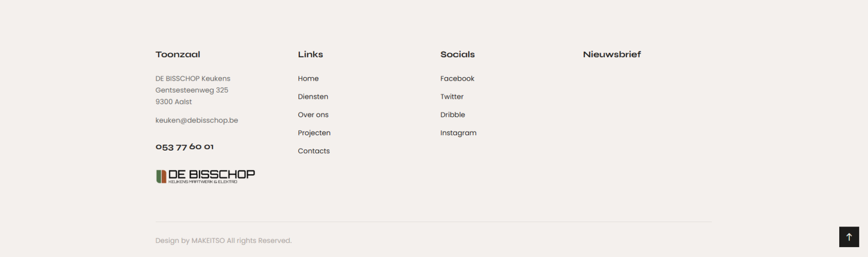Go to the Diensten page link
The height and width of the screenshot is (257, 868).
[313, 97]
